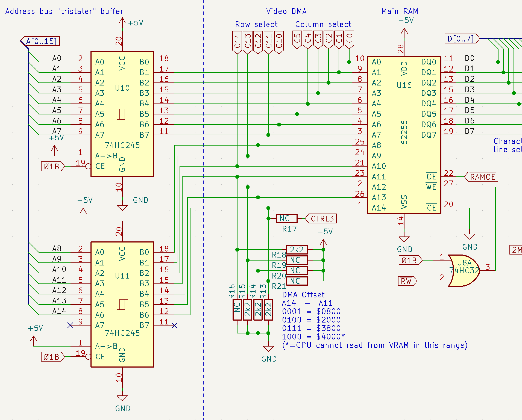Select the U10 74HC245 buffer symbol
Screen dimensions: 522x420
click(122, 114)
